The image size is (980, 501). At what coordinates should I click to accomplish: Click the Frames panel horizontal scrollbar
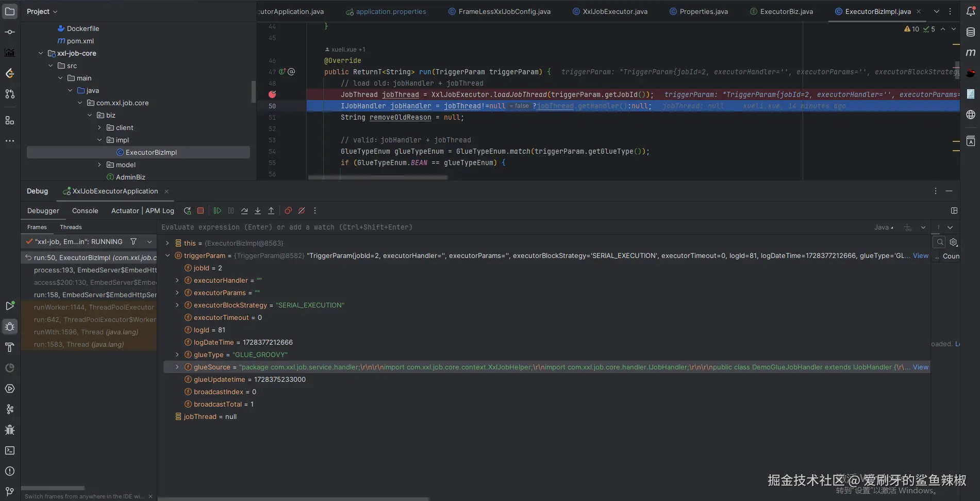[53, 488]
